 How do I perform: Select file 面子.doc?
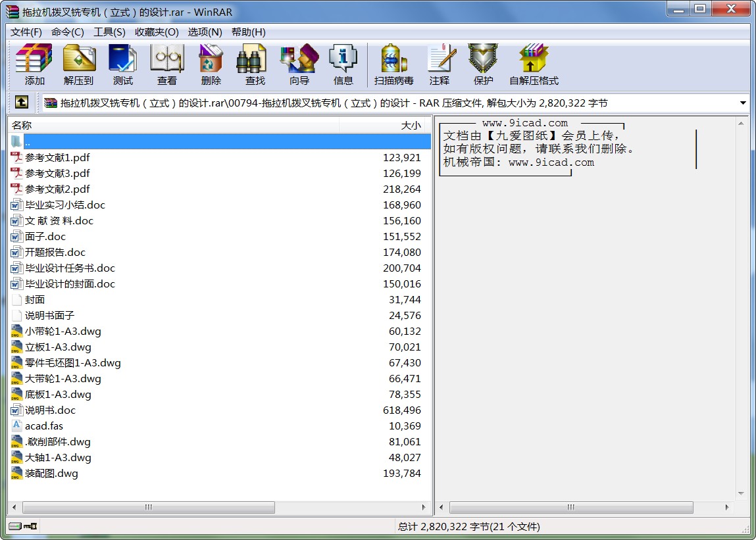pyautogui.click(x=220, y=236)
